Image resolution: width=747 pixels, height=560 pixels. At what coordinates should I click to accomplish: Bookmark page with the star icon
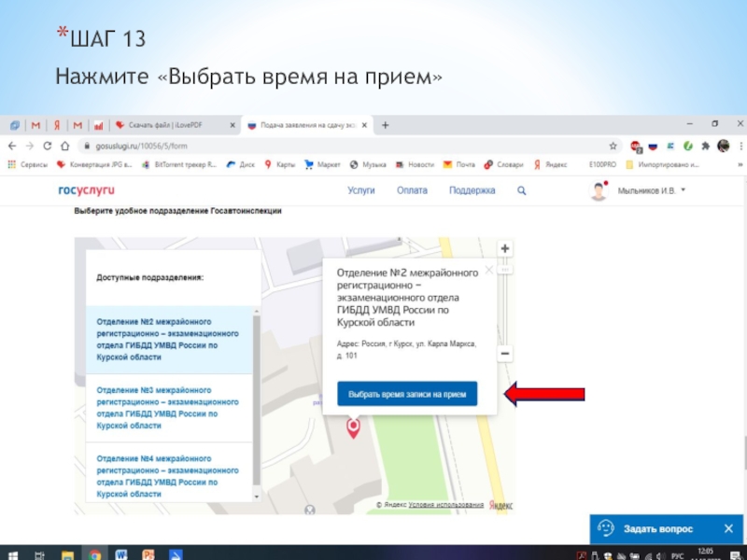[613, 146]
